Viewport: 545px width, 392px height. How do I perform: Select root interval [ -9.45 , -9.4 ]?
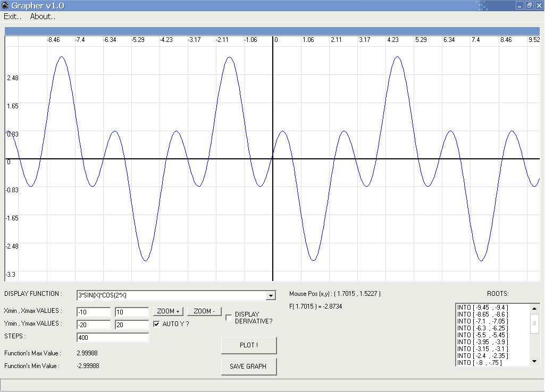482,308
